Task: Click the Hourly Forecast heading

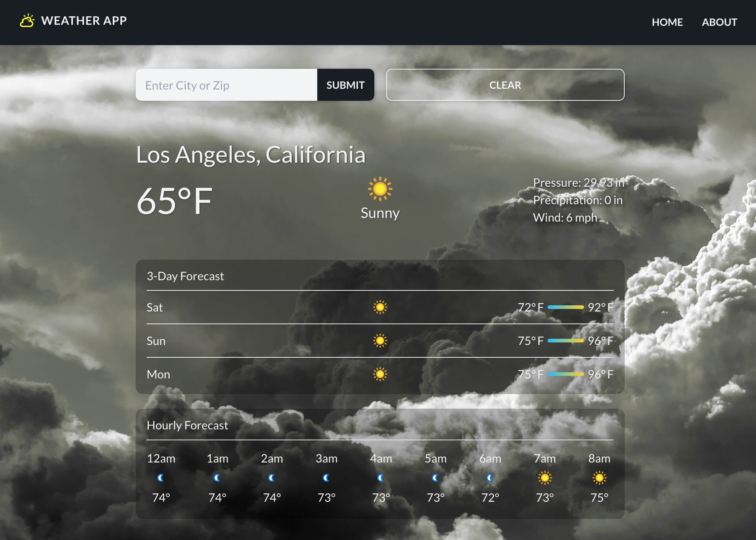Action: 187,425
